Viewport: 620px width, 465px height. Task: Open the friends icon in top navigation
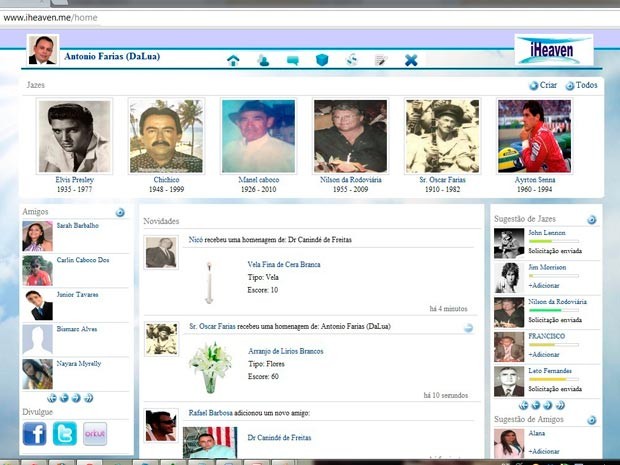(263, 60)
